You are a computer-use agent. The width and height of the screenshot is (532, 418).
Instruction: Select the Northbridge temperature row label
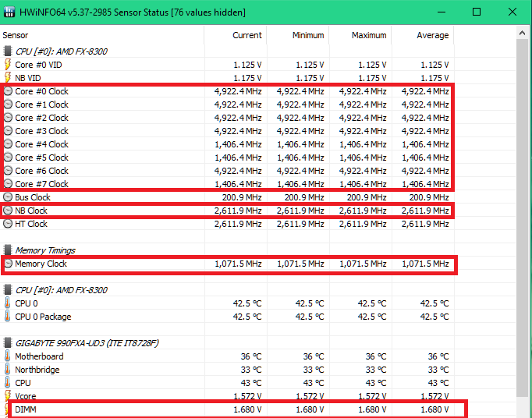click(37, 370)
